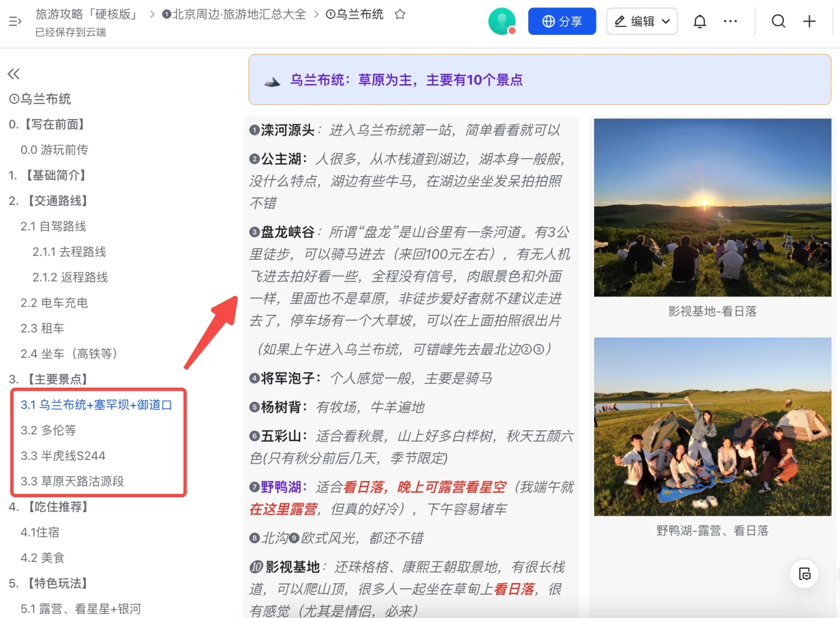
Task: Go to section 0.【写在前面】
Action: click(49, 124)
